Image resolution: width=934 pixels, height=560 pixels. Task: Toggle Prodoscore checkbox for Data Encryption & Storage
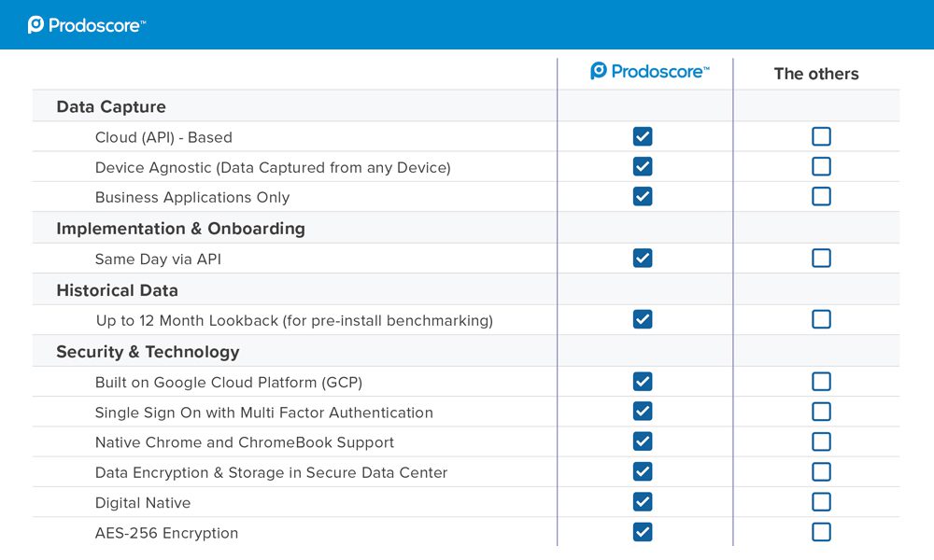click(643, 472)
